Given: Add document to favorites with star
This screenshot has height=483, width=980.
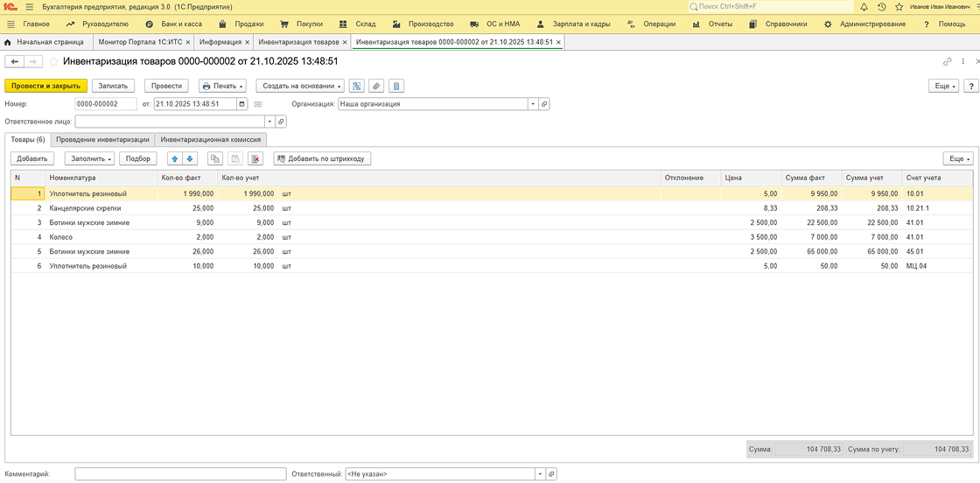Looking at the screenshot, I should point(54,62).
